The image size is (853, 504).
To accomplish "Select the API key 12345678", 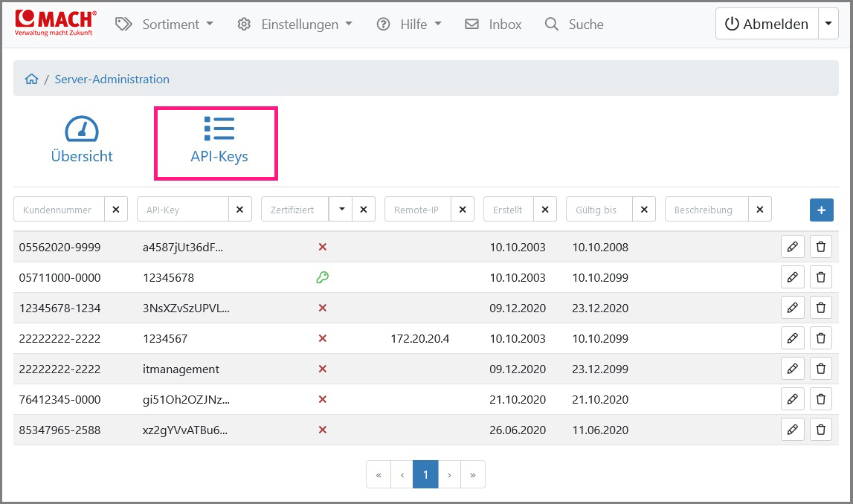I will click(169, 277).
